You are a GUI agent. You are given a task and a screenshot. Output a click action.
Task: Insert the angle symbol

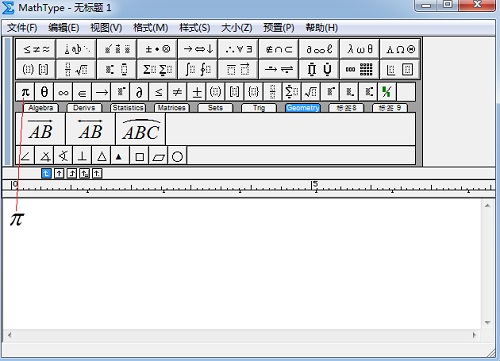[26, 156]
